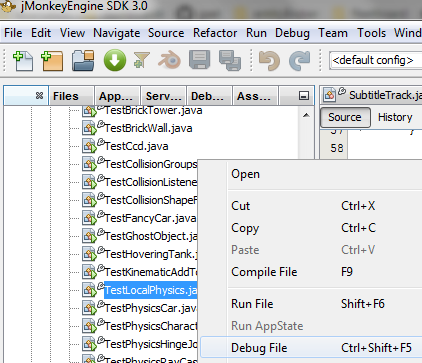
Task: Open the default config dropdown
Action: click(x=375, y=60)
